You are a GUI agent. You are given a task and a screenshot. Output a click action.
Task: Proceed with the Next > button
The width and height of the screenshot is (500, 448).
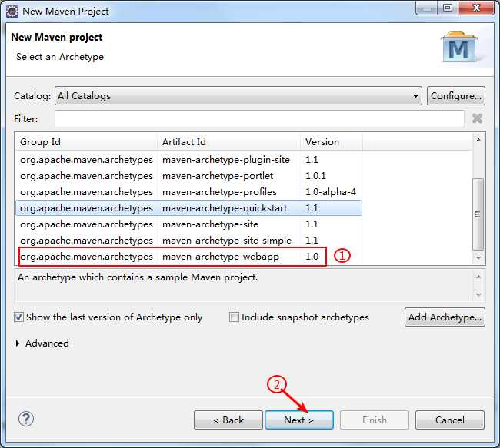[299, 420]
